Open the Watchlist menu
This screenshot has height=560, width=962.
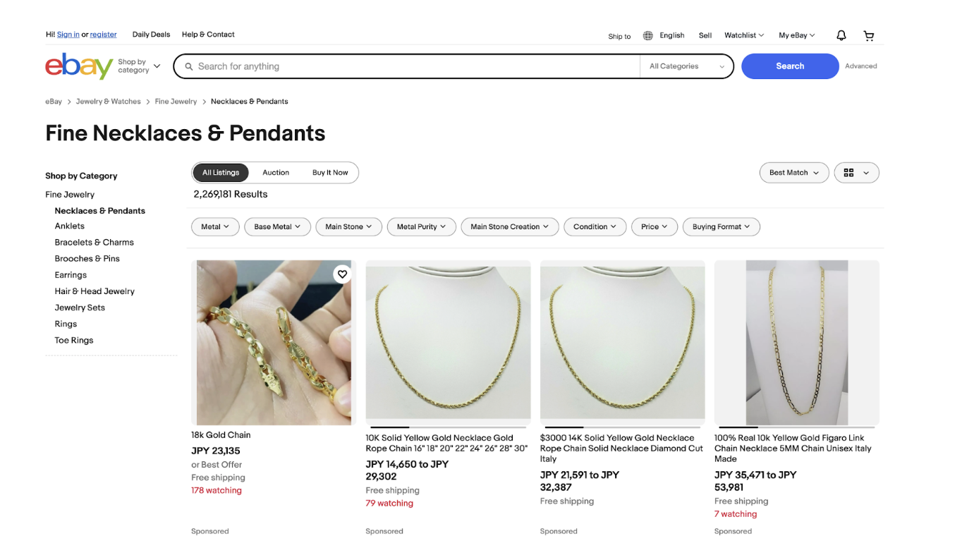[x=744, y=35]
